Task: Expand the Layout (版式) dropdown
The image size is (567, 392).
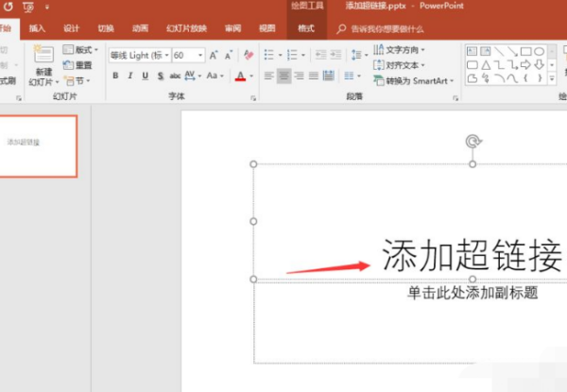Action: click(x=83, y=50)
